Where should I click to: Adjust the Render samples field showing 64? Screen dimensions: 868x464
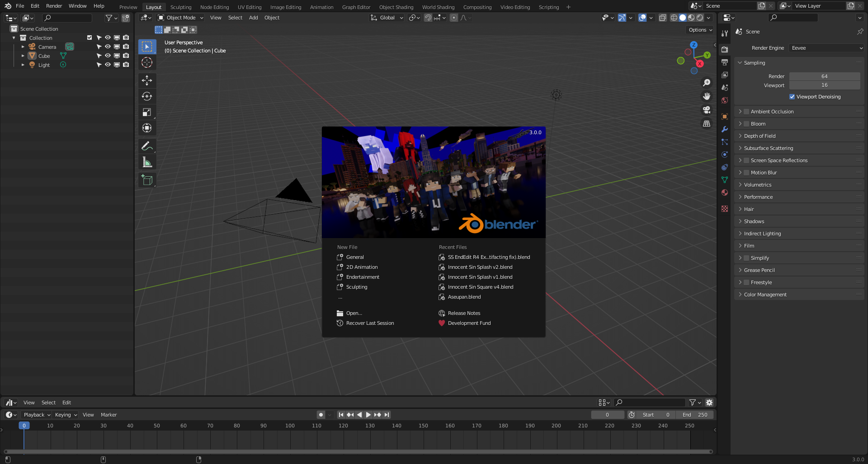coord(825,76)
